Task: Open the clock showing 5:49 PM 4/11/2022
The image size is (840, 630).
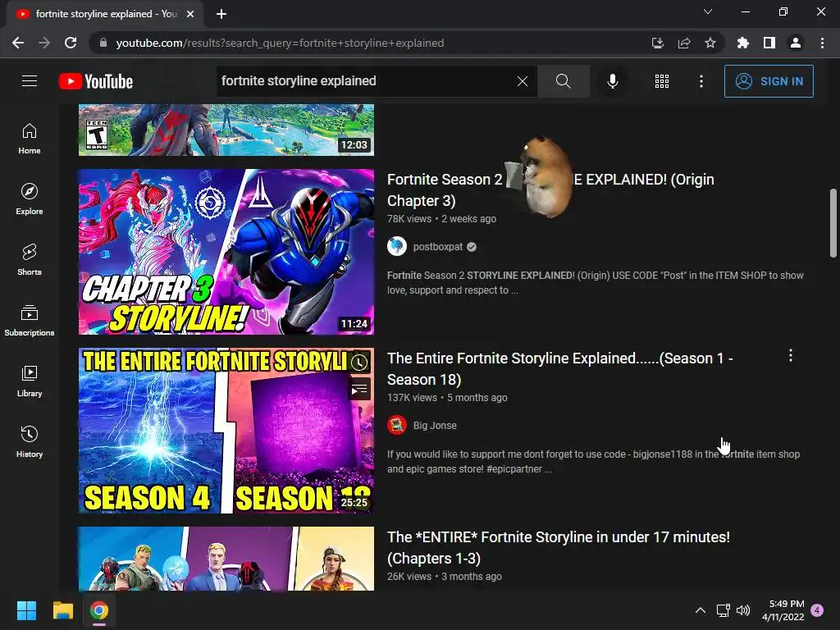Action: point(783,610)
